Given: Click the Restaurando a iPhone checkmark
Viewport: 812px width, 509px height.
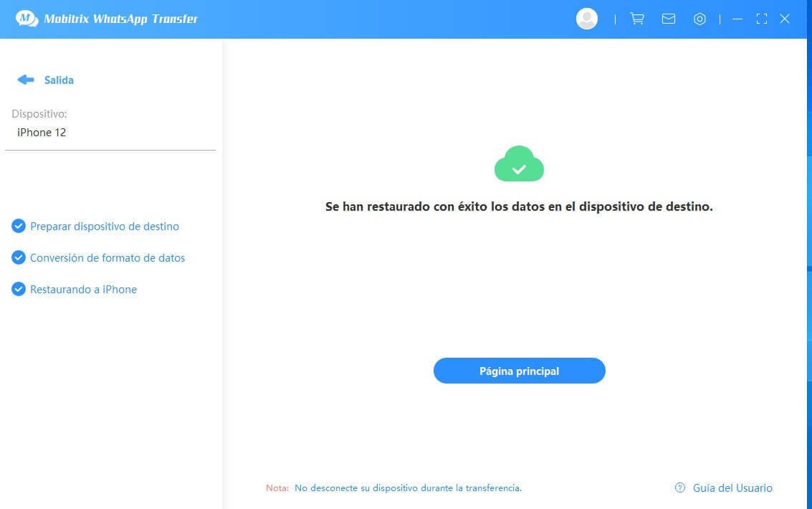Looking at the screenshot, I should point(18,289).
